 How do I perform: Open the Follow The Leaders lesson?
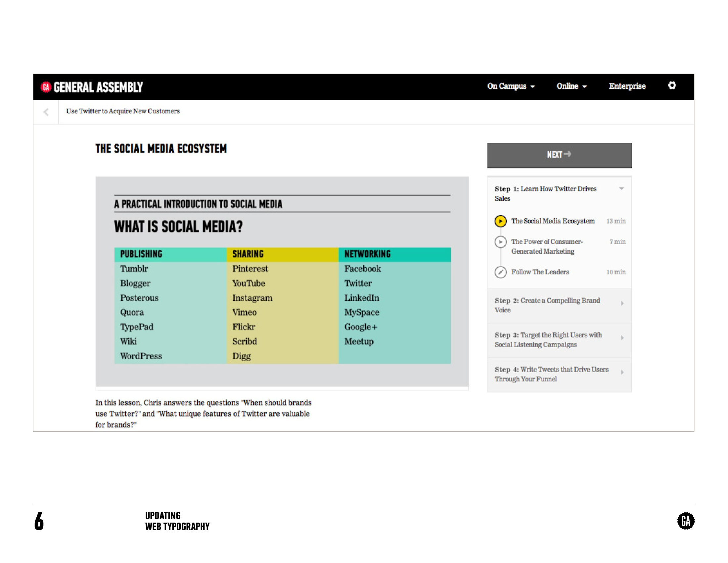coord(540,272)
